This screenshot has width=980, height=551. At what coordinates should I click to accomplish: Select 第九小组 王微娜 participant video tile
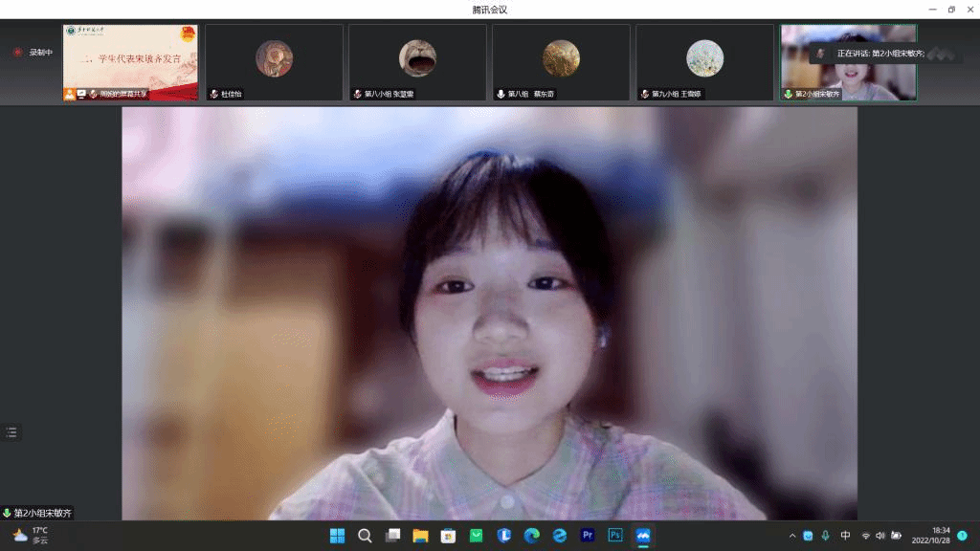tap(704, 62)
